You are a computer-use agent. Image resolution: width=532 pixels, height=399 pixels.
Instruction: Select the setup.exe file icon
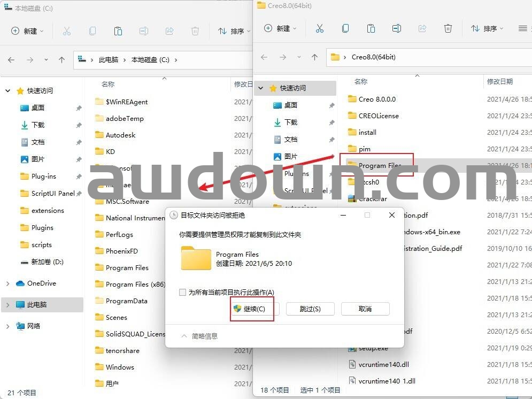(x=352, y=348)
